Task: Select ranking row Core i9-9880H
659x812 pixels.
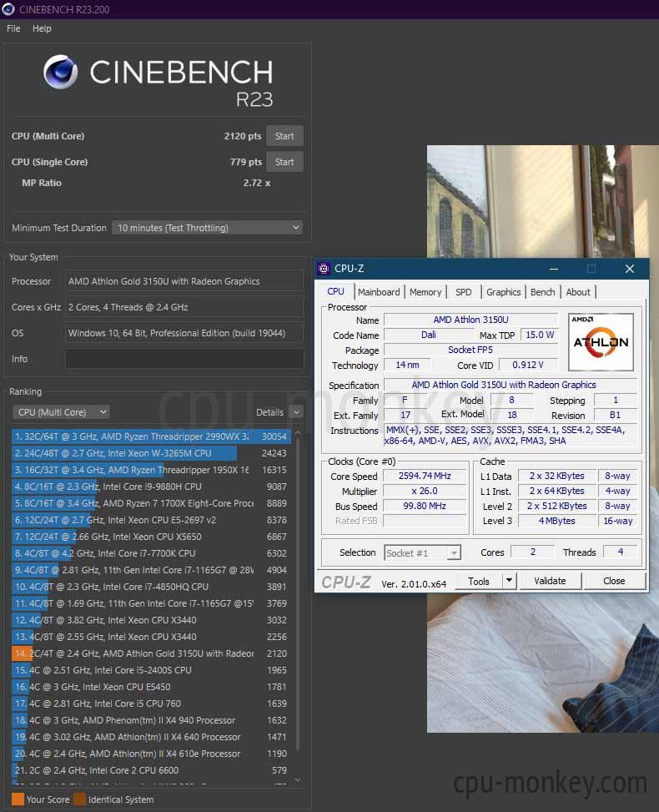Action: pos(151,487)
